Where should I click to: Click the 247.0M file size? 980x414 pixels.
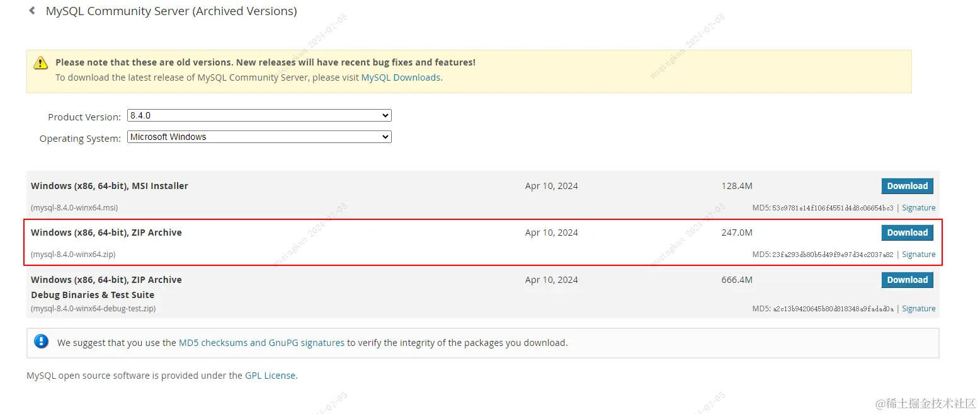pos(737,233)
